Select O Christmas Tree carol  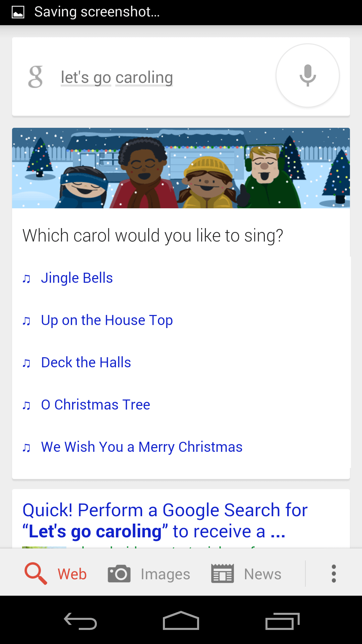point(96,405)
